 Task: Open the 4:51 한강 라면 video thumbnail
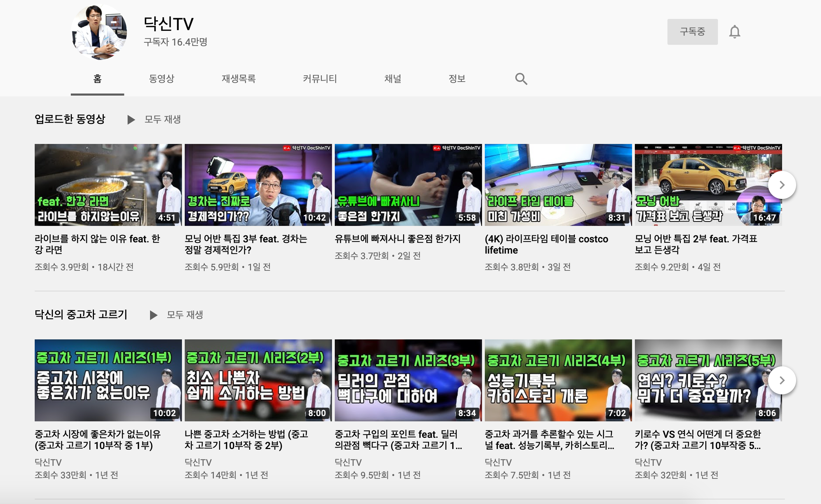click(108, 185)
